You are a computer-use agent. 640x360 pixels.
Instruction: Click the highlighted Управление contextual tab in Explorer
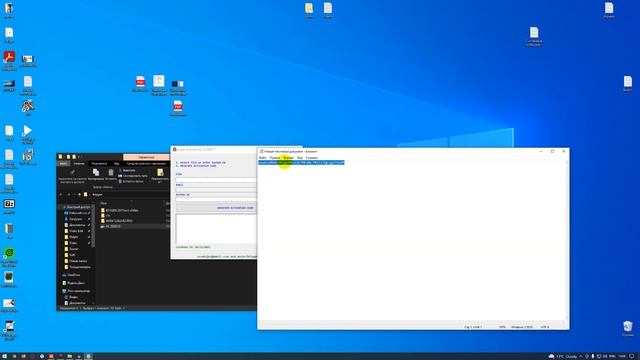(146, 157)
